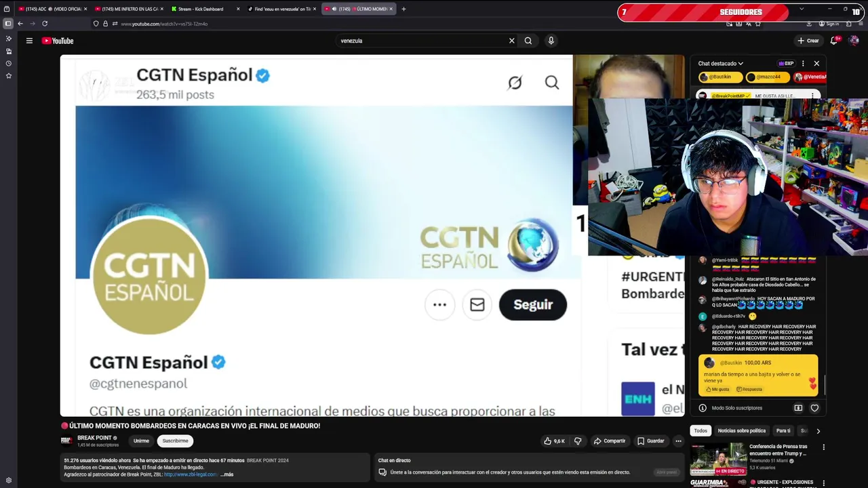Like the video (9,6 K)
Image resolution: width=868 pixels, height=488 pixels.
[x=554, y=441]
